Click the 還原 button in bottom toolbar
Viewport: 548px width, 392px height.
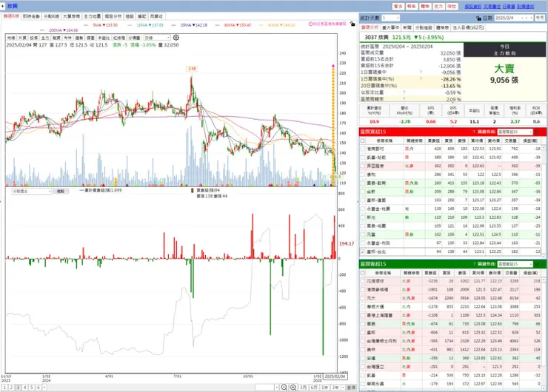(x=351, y=388)
